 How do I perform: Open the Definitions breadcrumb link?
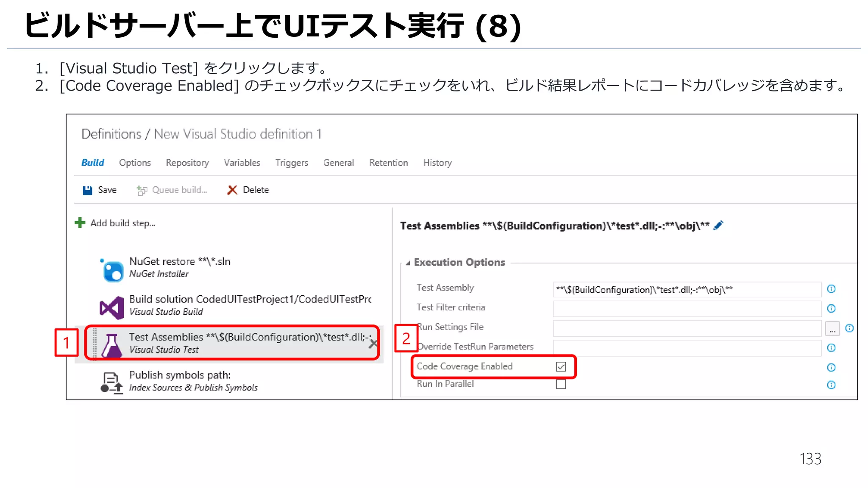click(x=111, y=134)
